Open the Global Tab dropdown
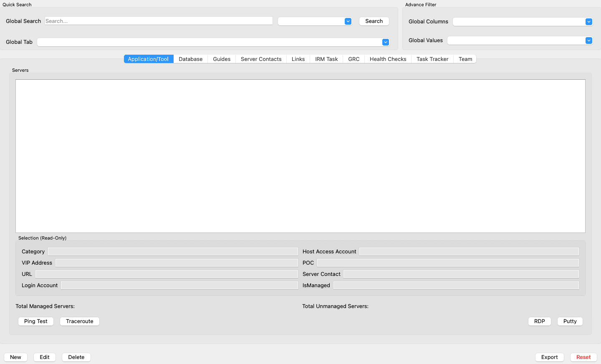The height and width of the screenshot is (364, 601). (385, 42)
